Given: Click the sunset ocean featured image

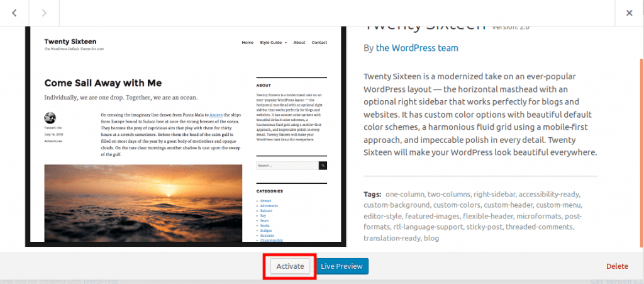Looking at the screenshot, I should click(x=143, y=203).
